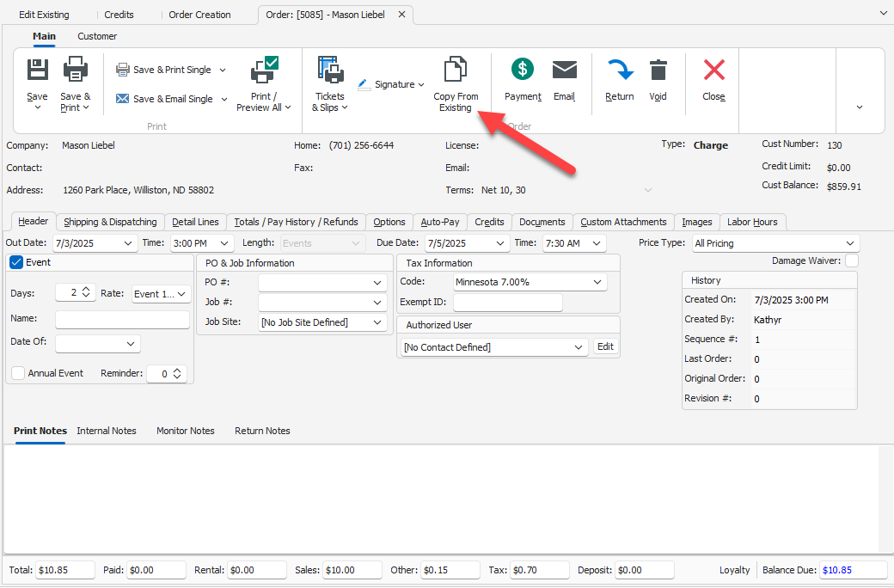Open the Due Date dropdown
This screenshot has width=894, height=588.
500,243
